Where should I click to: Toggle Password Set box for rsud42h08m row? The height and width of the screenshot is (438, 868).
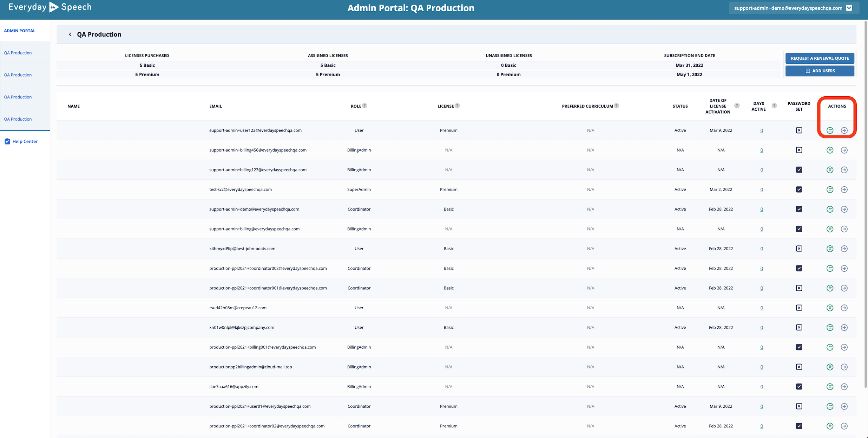coord(799,308)
